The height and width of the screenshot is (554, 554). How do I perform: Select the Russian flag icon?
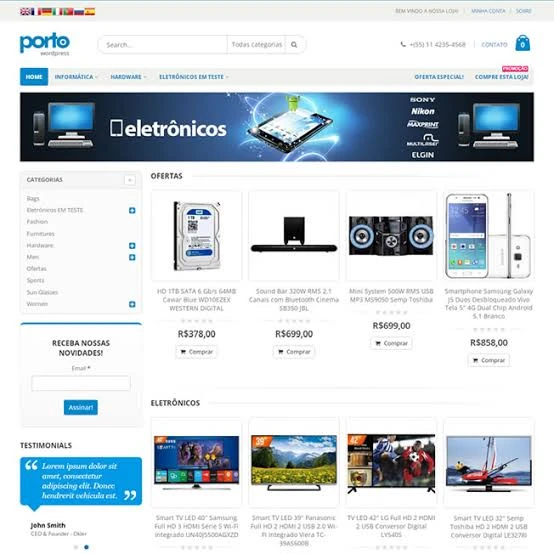pos(79,12)
